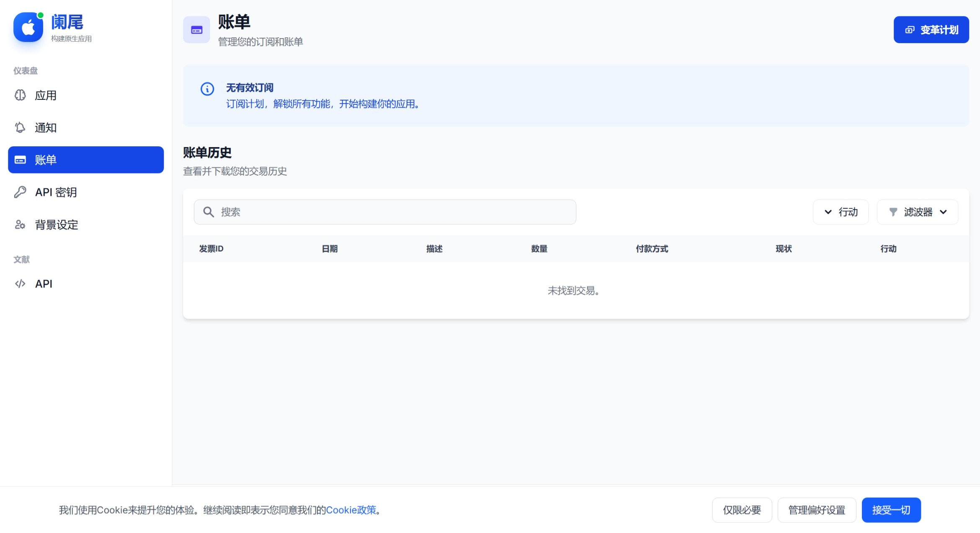Select the API code icon under 文献

[x=20, y=283]
